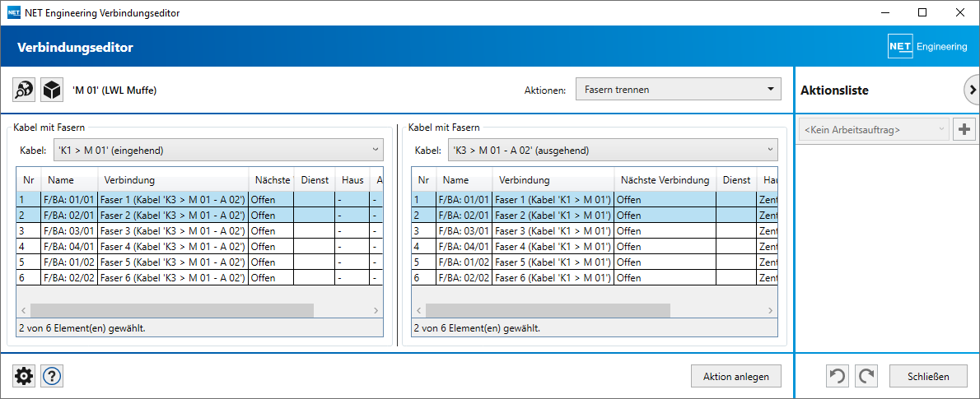Click right table 'Nächste Verbindung' header
Viewport: 980px width, 399px height.
(665, 180)
